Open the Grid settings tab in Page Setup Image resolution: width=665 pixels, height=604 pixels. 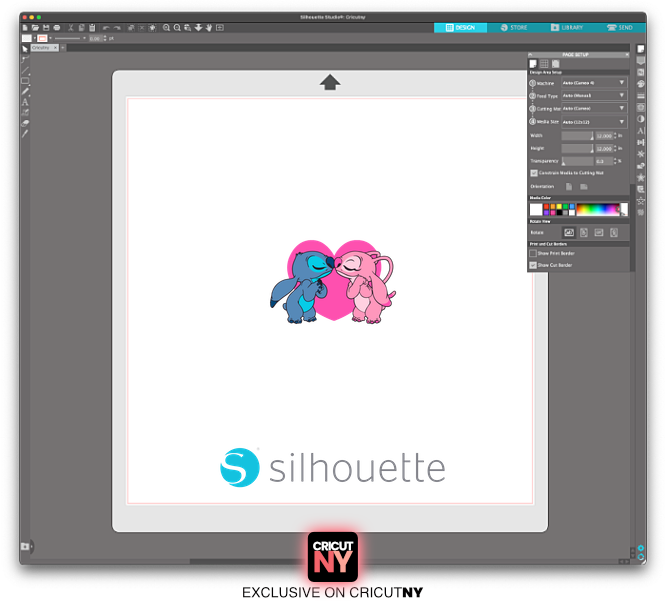pos(544,64)
